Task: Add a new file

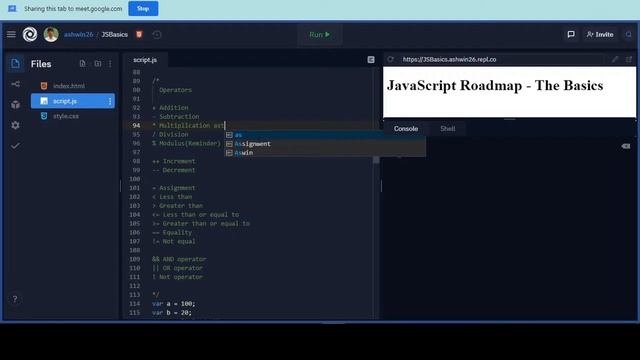Action: coord(82,64)
